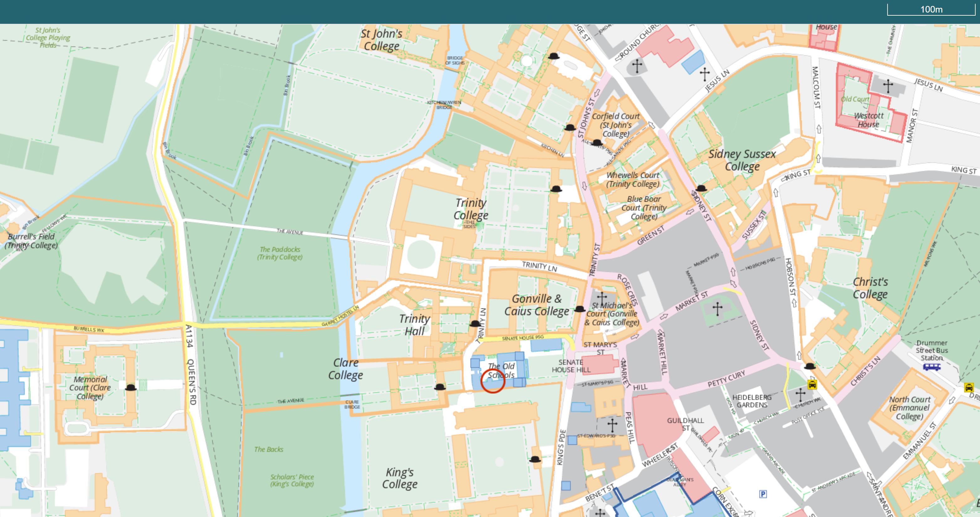Click the Christ's College label

click(870, 288)
